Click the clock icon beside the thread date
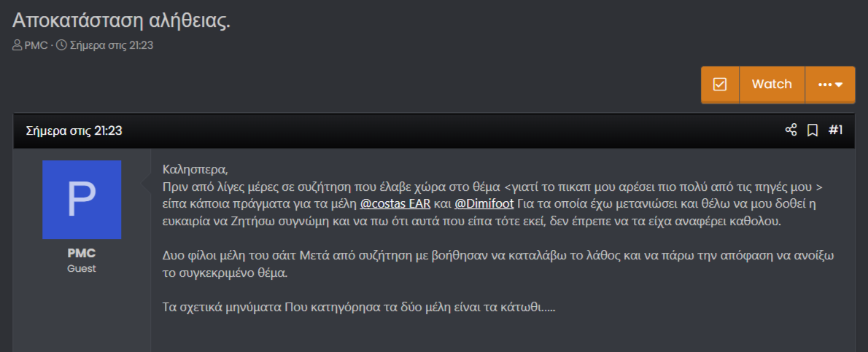This screenshot has width=868, height=352. click(61, 45)
